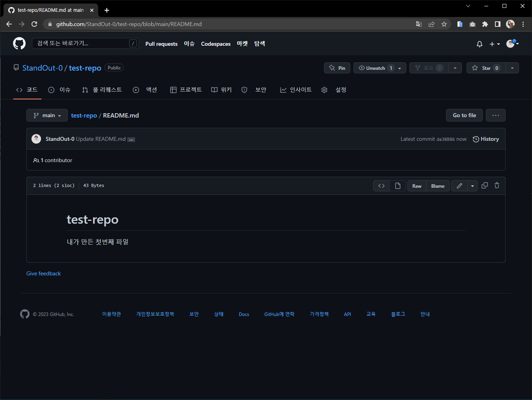Click the Go to file button
This screenshot has width=532, height=400.
click(464, 115)
